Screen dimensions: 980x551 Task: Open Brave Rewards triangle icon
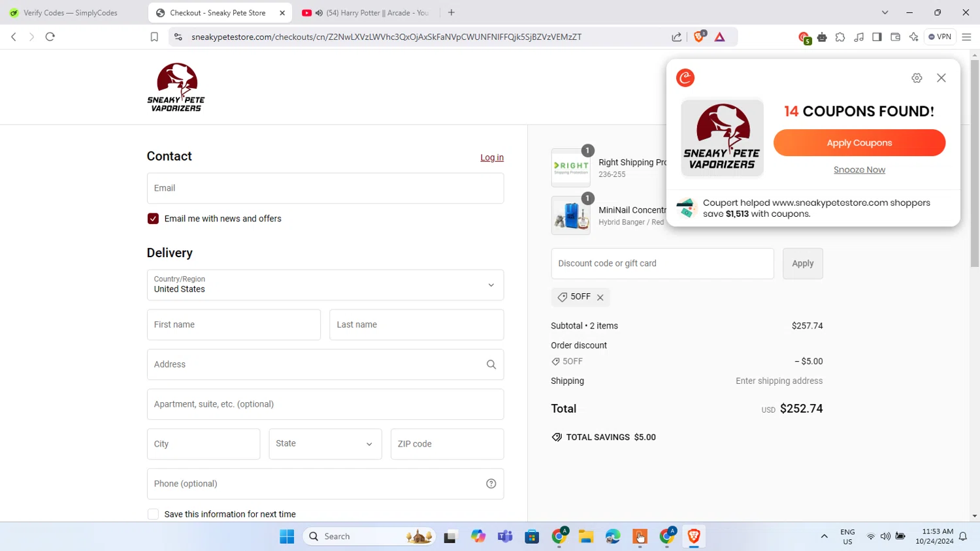point(720,37)
